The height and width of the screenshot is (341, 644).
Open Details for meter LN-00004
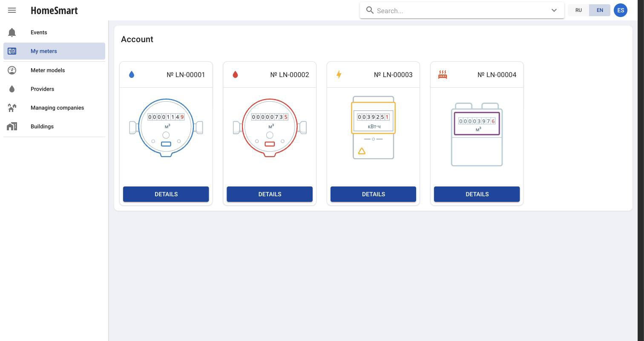477,194
